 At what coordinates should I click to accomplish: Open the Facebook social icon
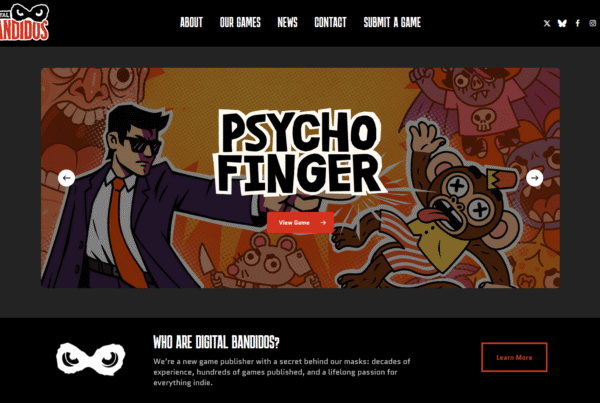(x=577, y=23)
